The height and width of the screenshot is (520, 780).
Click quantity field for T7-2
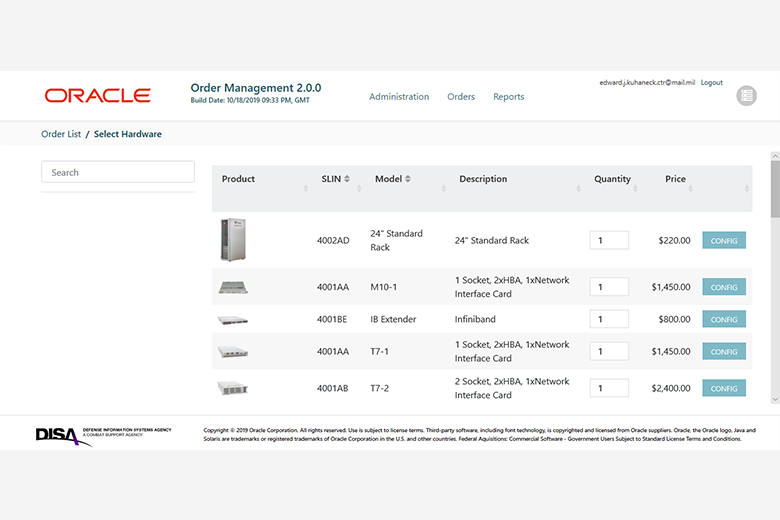coord(609,388)
